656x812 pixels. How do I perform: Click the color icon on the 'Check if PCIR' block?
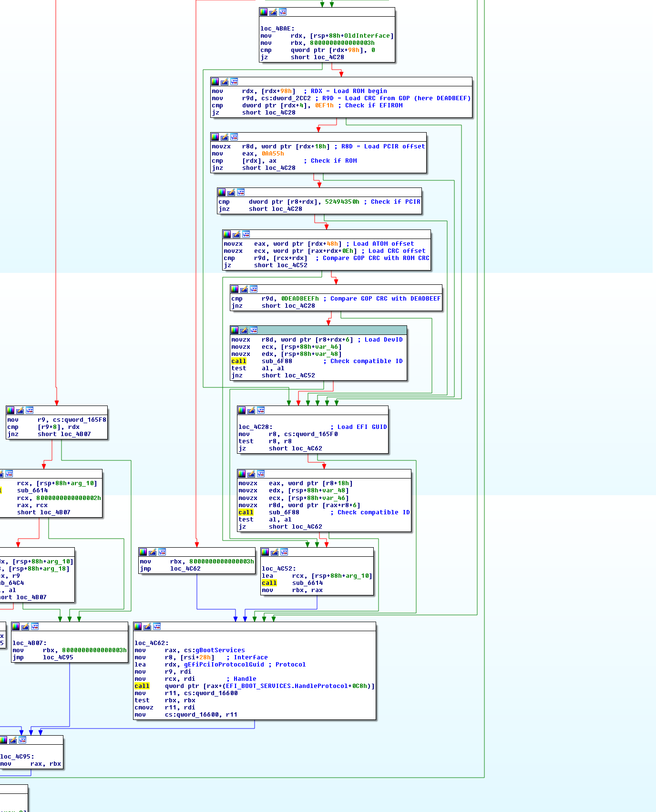[222, 192]
